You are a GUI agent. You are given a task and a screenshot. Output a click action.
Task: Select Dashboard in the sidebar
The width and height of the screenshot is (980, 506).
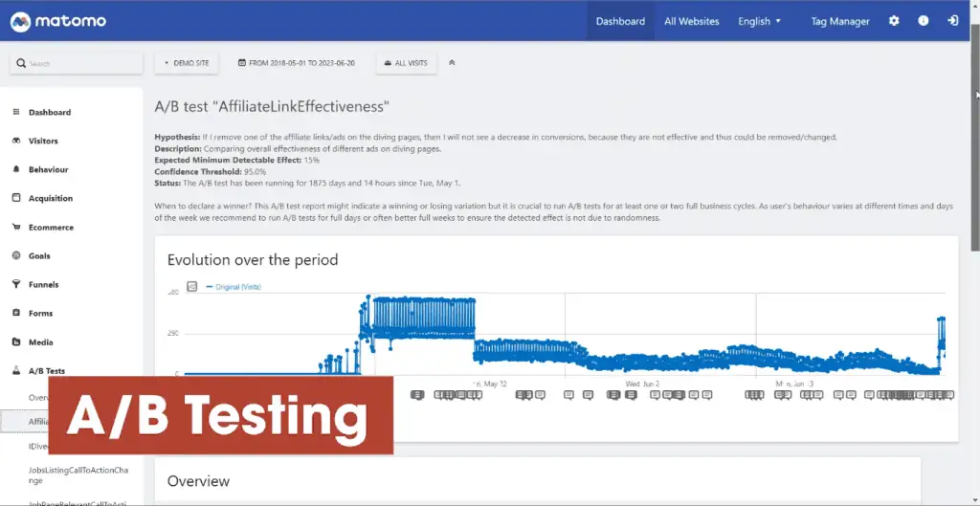(x=50, y=113)
